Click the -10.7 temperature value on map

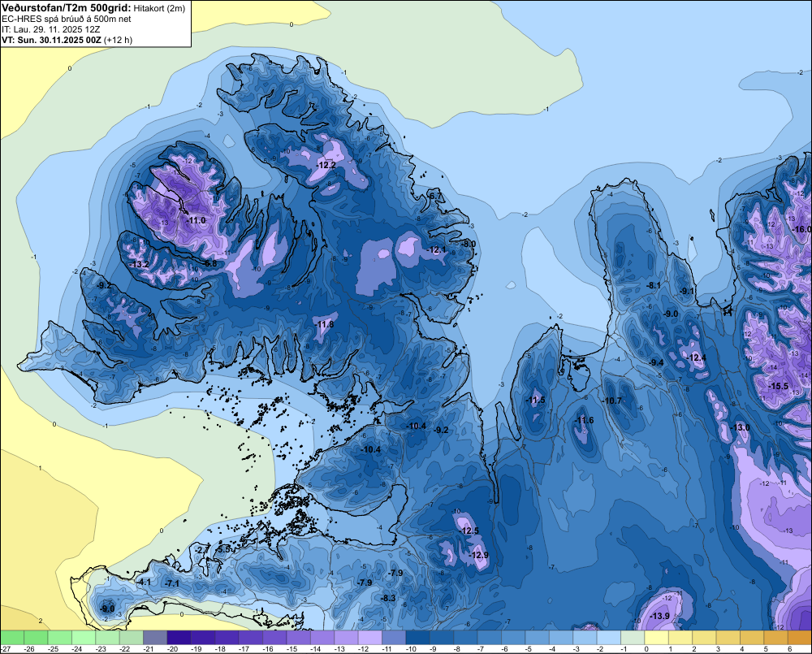coord(611,401)
